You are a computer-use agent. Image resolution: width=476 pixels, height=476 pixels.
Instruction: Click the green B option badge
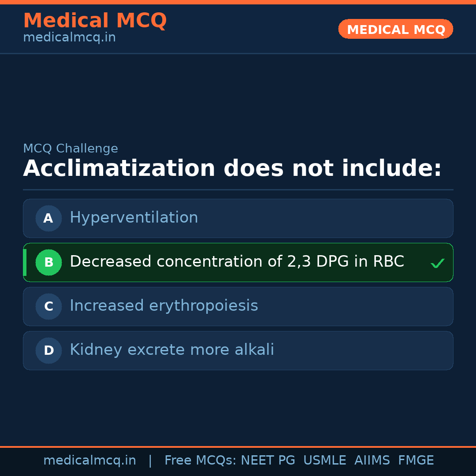point(48,262)
